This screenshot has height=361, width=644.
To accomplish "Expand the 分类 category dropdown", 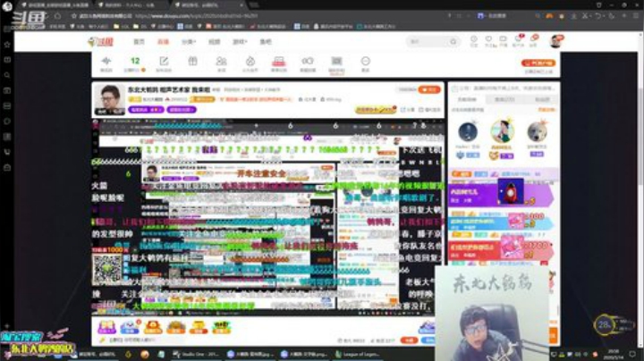I will tap(189, 41).
